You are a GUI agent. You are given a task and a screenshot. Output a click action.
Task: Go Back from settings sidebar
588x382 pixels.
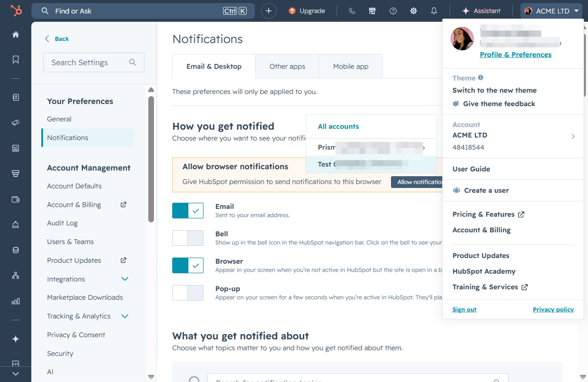tap(57, 39)
